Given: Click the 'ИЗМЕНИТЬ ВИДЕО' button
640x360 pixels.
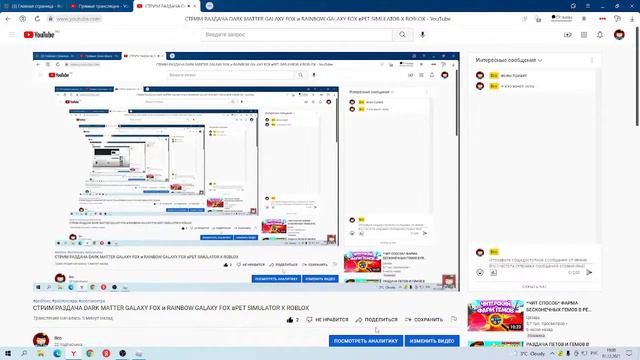Looking at the screenshot, I should coord(432,341).
